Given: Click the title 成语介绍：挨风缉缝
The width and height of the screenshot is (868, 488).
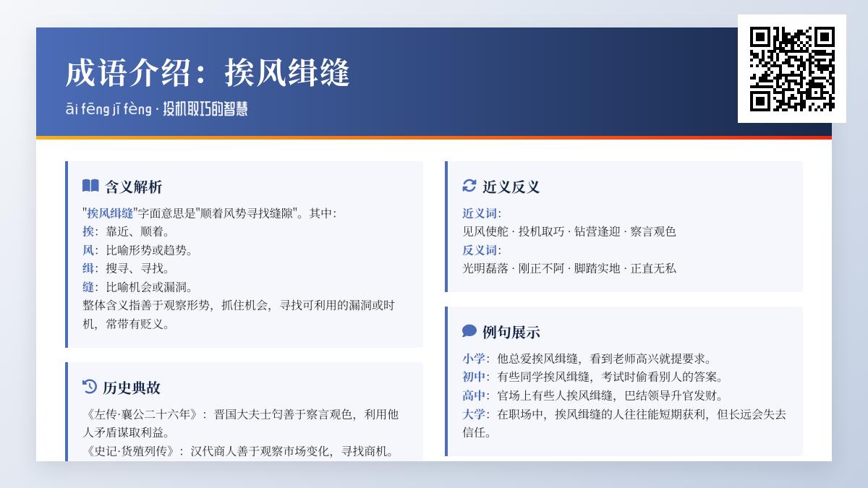Looking at the screenshot, I should (208, 73).
